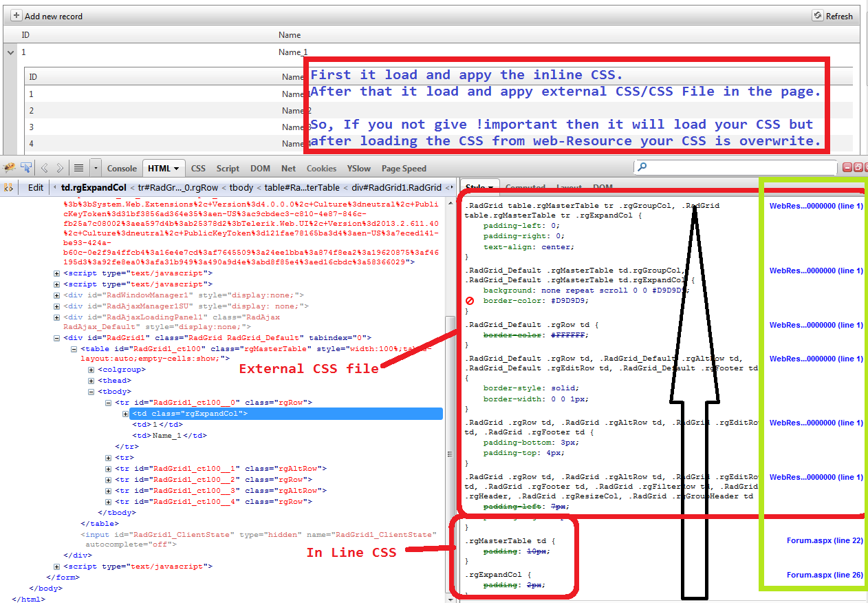Open the HTML tab dropdown
868x603 pixels.
pyautogui.click(x=177, y=168)
